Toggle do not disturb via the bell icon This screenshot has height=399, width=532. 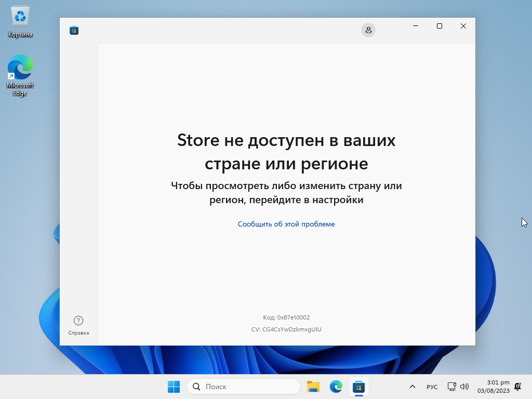point(517,387)
